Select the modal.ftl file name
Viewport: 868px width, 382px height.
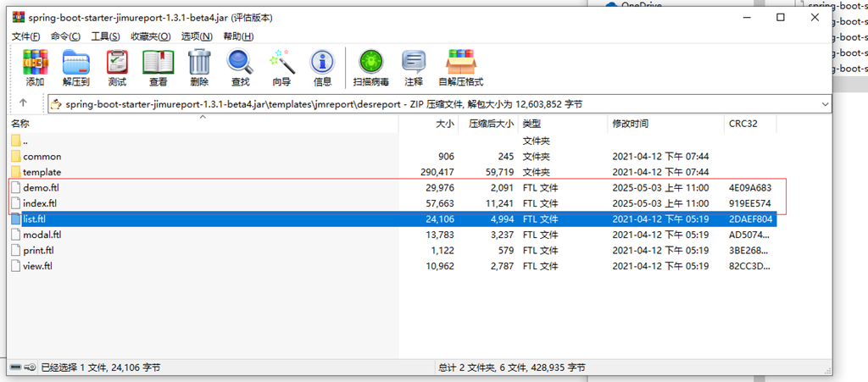42,235
